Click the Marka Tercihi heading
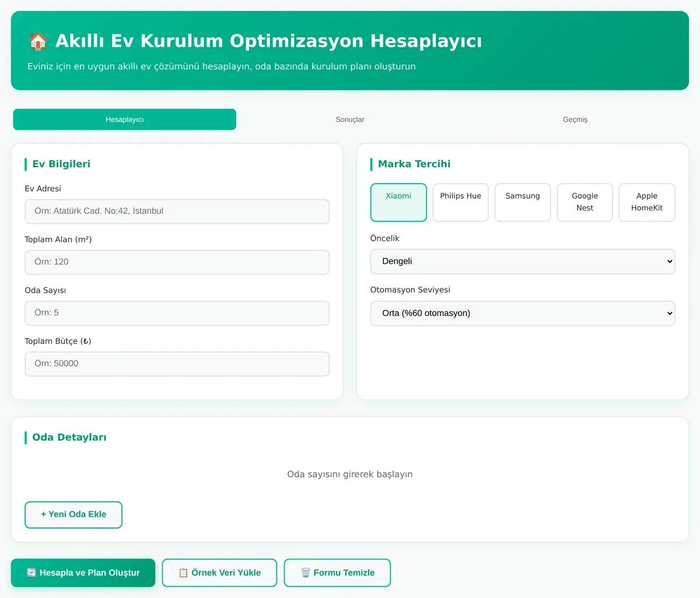 tap(414, 164)
